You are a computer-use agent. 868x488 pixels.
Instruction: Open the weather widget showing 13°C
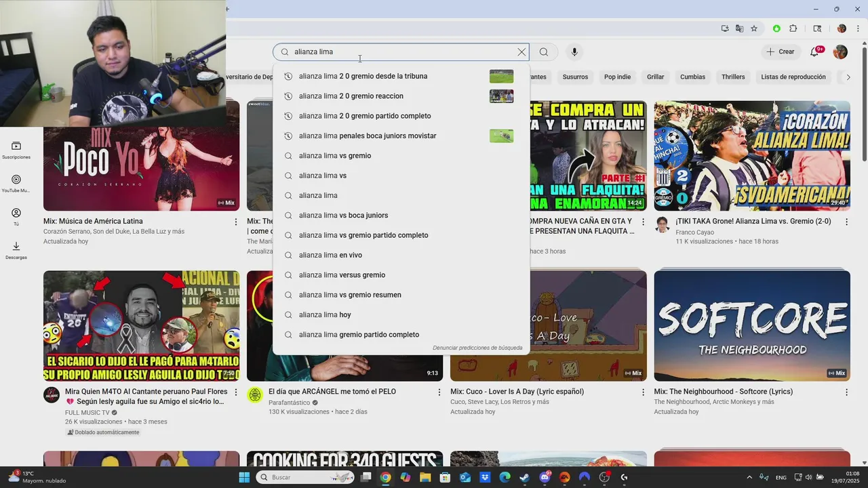pyautogui.click(x=37, y=477)
